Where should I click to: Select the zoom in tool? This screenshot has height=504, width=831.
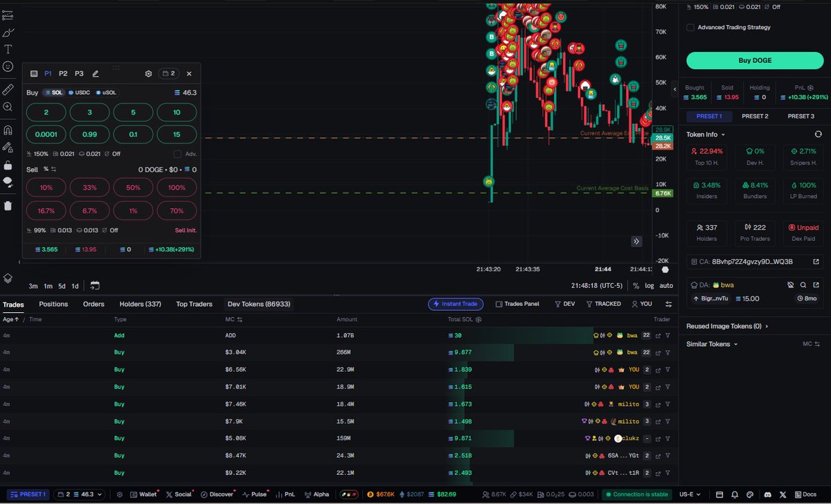tap(8, 107)
